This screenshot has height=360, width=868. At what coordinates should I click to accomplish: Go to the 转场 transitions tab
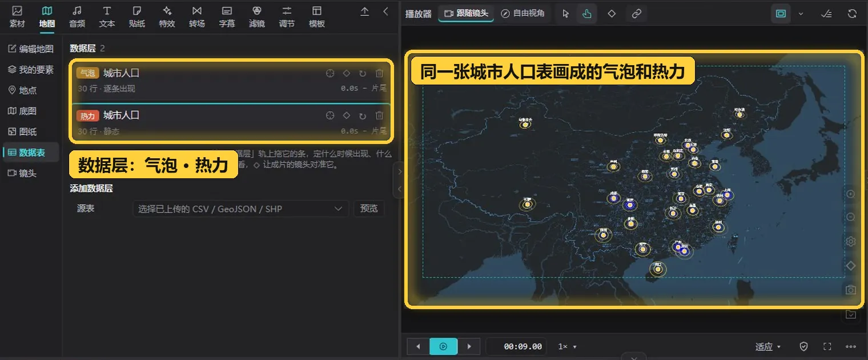197,17
